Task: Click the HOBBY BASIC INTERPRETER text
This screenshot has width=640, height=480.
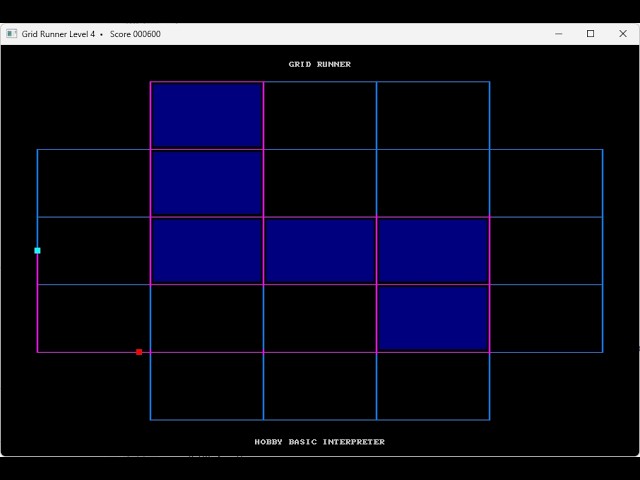Action: (320, 442)
